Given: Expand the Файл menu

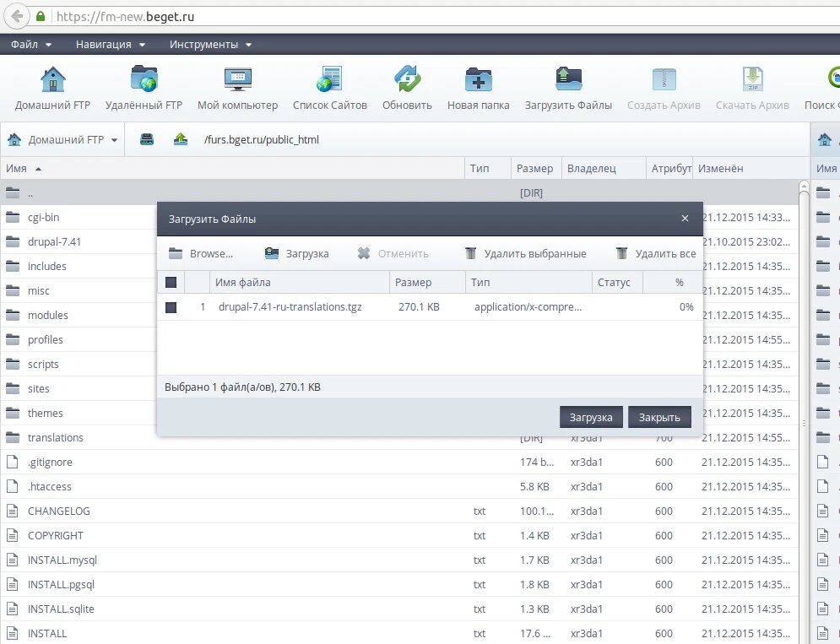Looking at the screenshot, I should pyautogui.click(x=31, y=45).
